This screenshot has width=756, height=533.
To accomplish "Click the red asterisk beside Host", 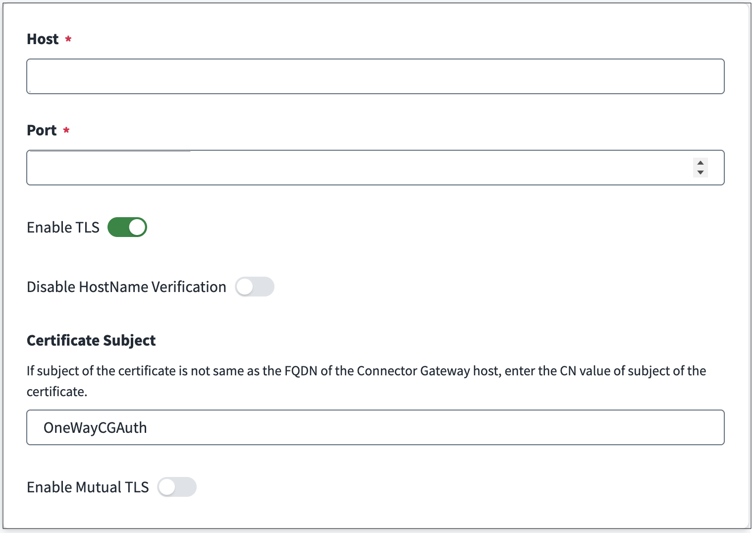I will coord(68,39).
